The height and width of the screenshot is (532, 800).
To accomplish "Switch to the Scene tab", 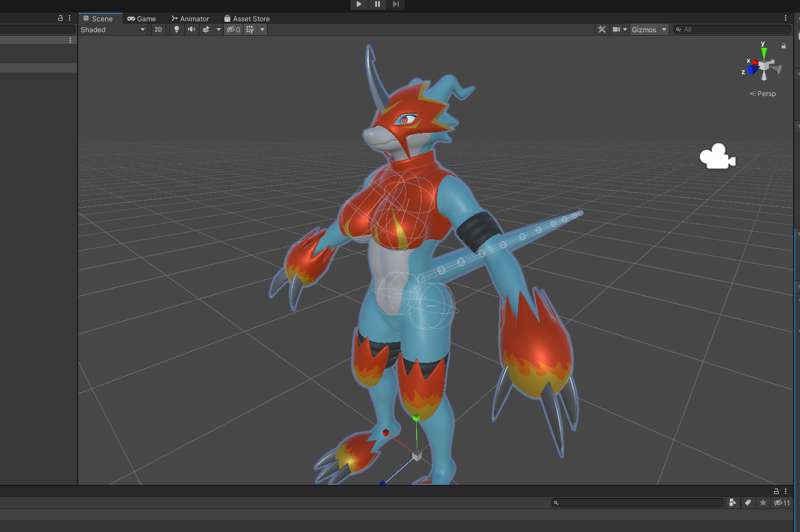I will pyautogui.click(x=98, y=18).
